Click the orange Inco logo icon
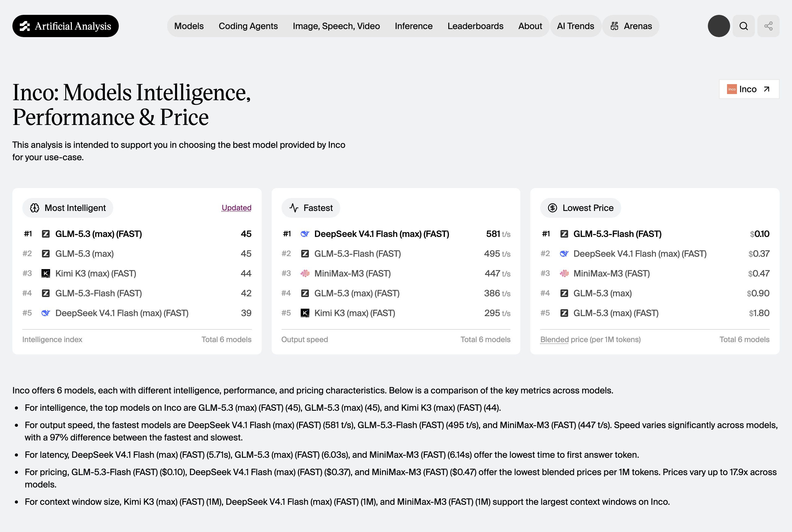Viewport: 792px width, 532px height. [x=732, y=89]
